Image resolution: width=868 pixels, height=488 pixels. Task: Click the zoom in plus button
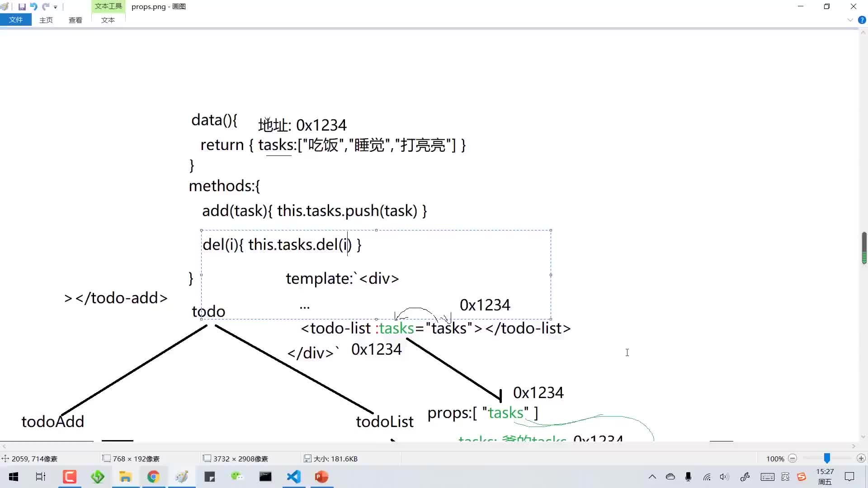point(861,459)
